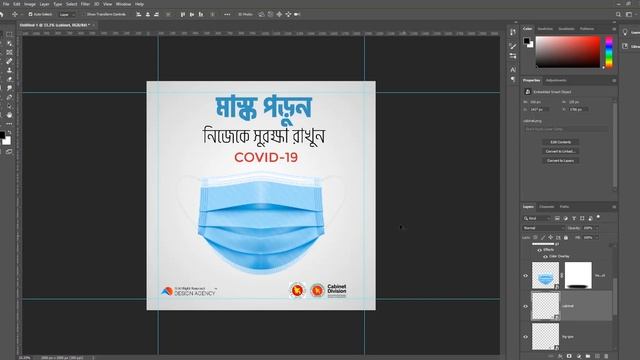Open layer filter Kind dropdown

click(537, 218)
